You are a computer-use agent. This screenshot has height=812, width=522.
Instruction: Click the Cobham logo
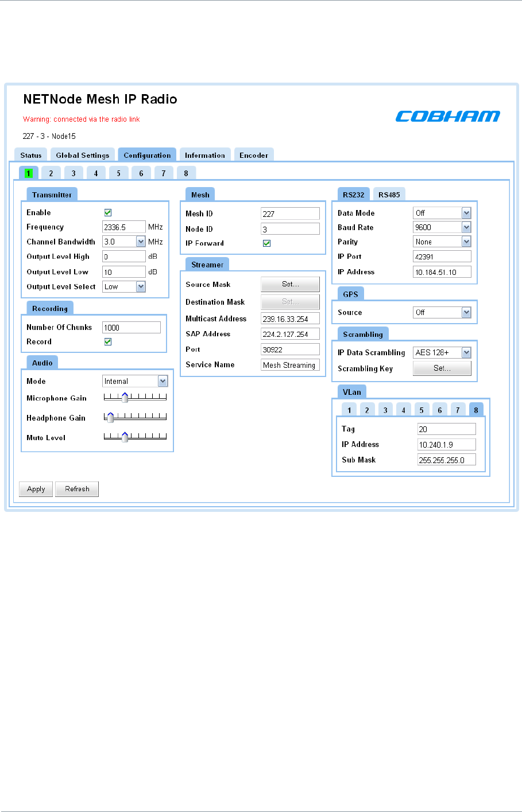[x=448, y=116]
